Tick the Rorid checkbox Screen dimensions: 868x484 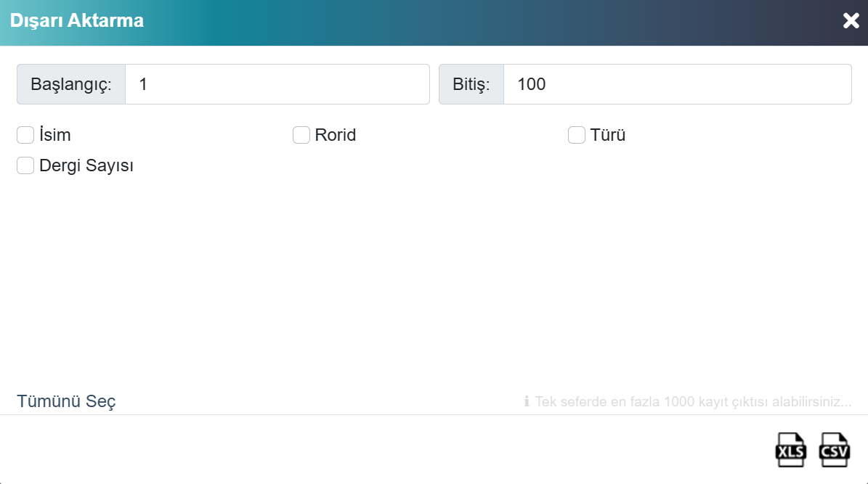coord(301,135)
